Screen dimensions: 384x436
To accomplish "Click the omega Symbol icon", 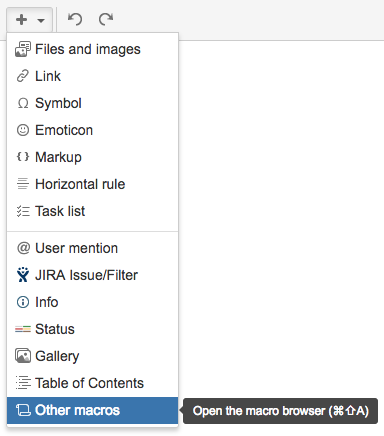I will [x=23, y=103].
